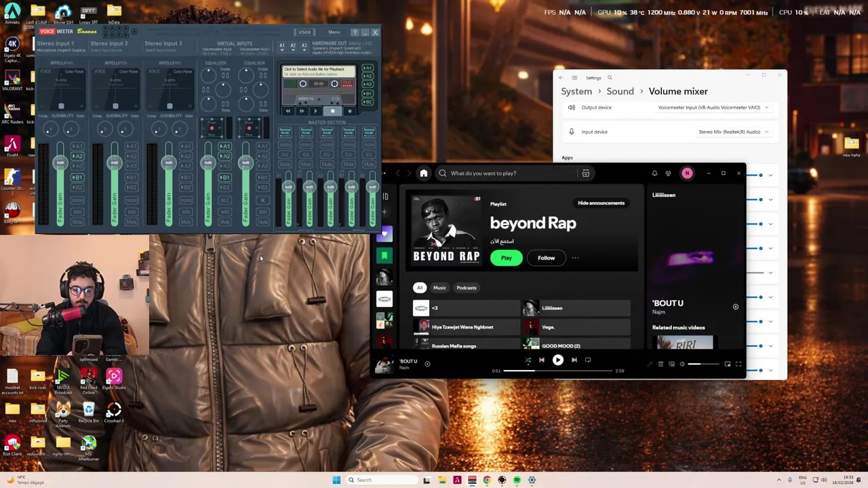Select the All filter chip in Spotify
This screenshot has height=488, width=868.
point(420,287)
